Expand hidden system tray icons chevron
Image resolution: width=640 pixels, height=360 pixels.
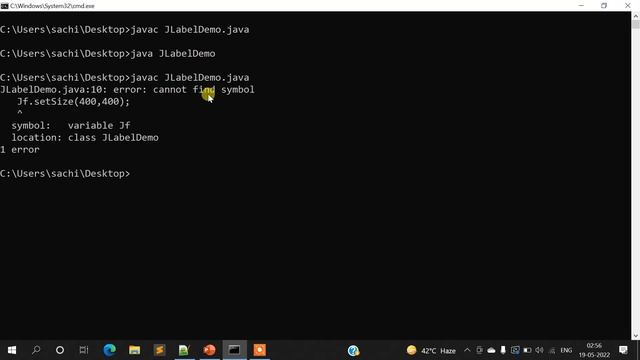(467, 350)
